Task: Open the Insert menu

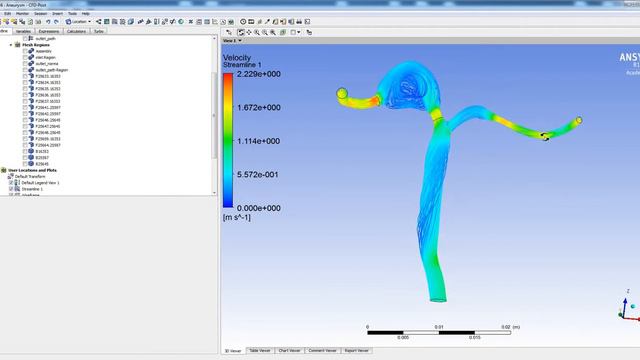Action: pyautogui.click(x=57, y=13)
